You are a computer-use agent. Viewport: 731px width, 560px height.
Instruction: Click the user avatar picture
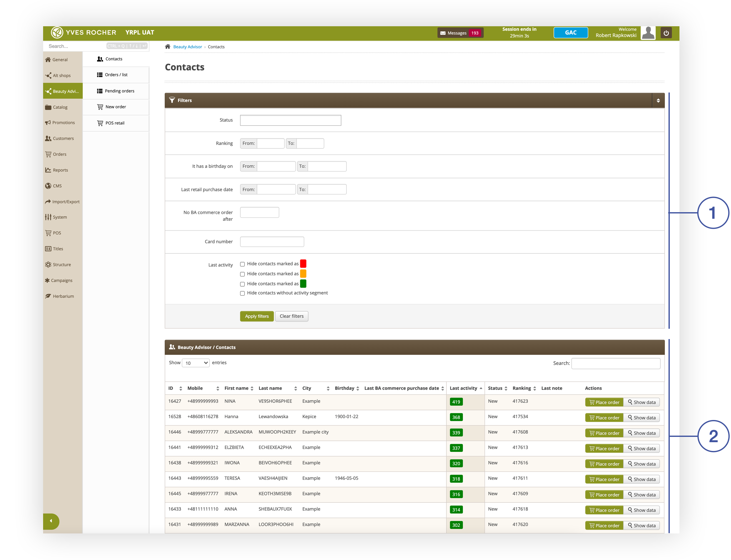[648, 33]
